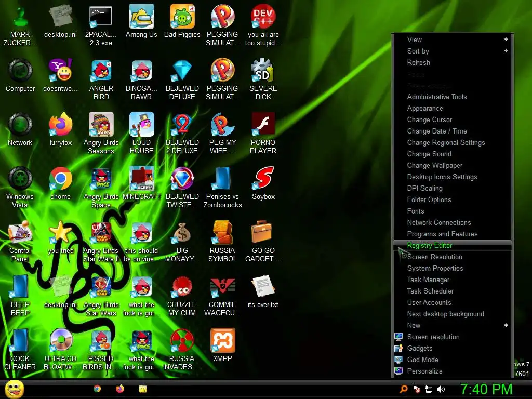Open Task Manager from context menu
This screenshot has height=399, width=532.
[453, 280]
